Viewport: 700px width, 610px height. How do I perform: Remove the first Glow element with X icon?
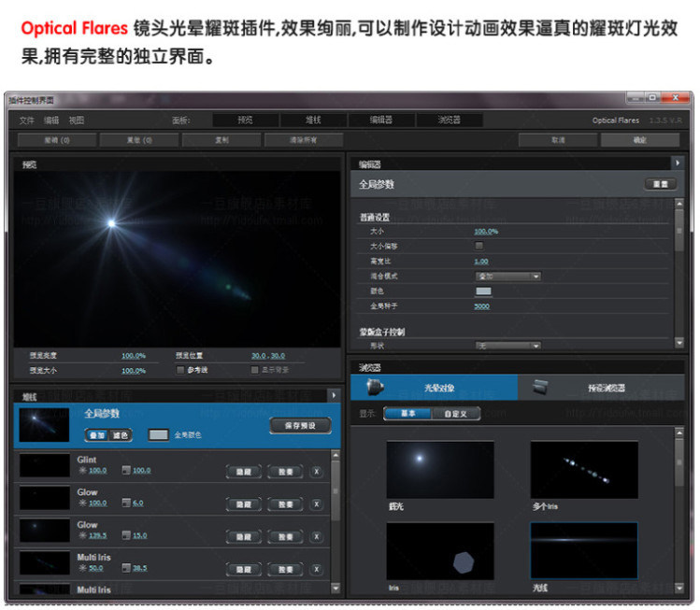coord(317,504)
